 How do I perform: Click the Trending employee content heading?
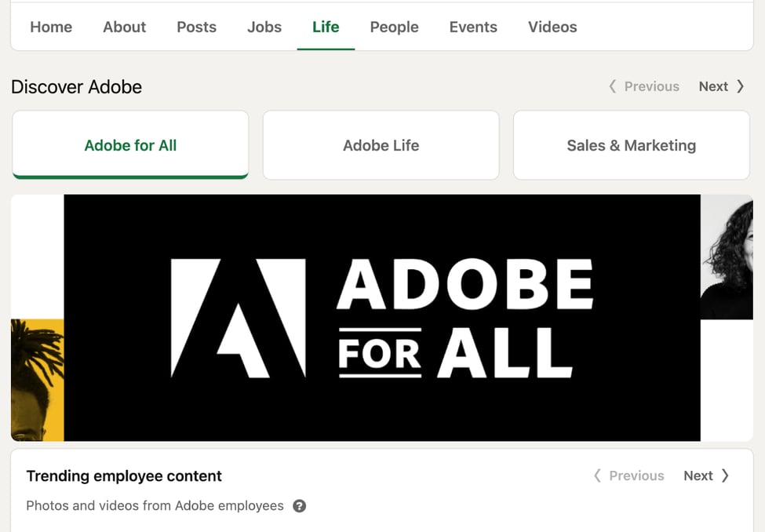124,476
